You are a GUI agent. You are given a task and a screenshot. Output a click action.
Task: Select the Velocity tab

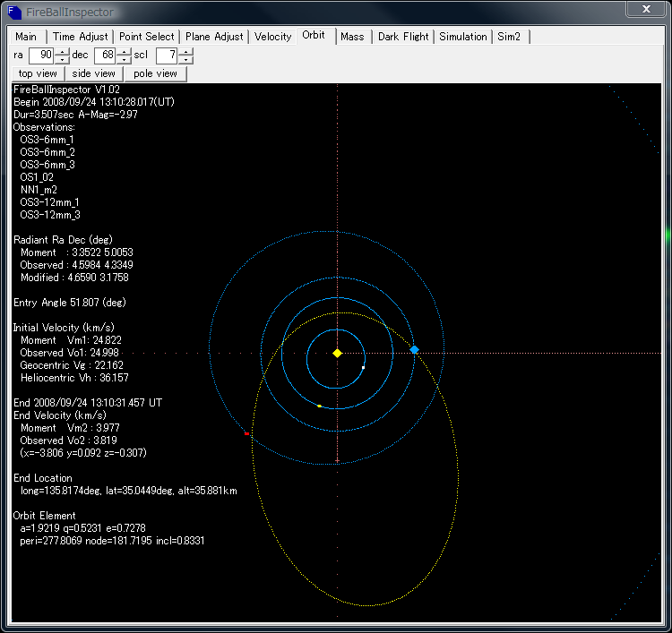click(272, 37)
